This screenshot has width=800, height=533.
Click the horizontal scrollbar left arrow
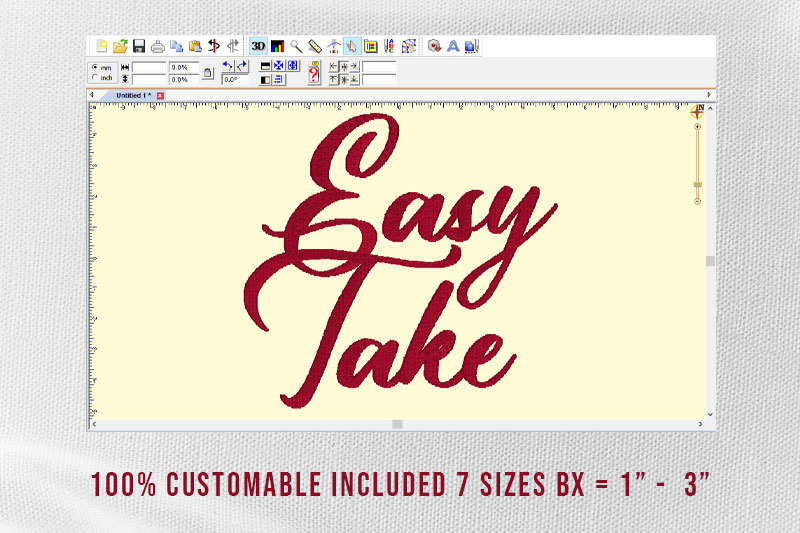click(x=94, y=424)
